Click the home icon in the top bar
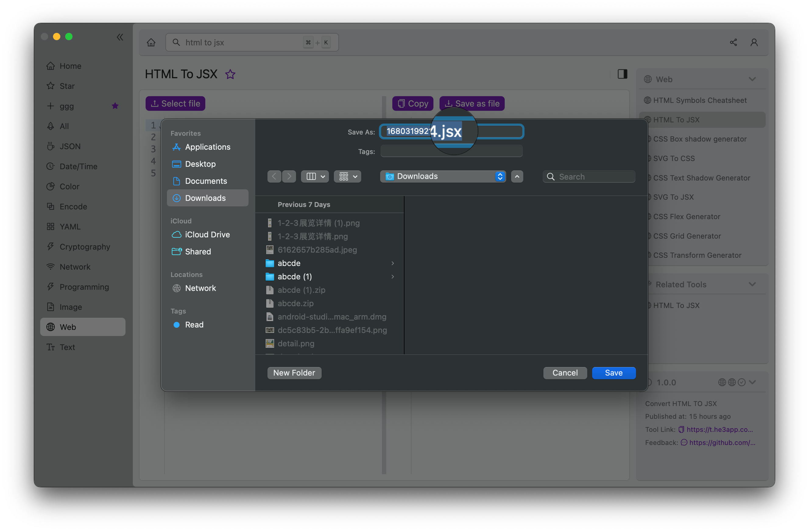 [x=151, y=43]
